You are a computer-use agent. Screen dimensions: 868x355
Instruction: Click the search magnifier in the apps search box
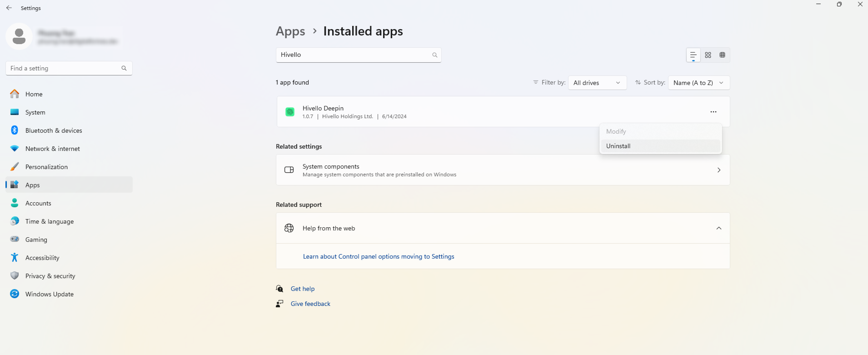(x=434, y=55)
